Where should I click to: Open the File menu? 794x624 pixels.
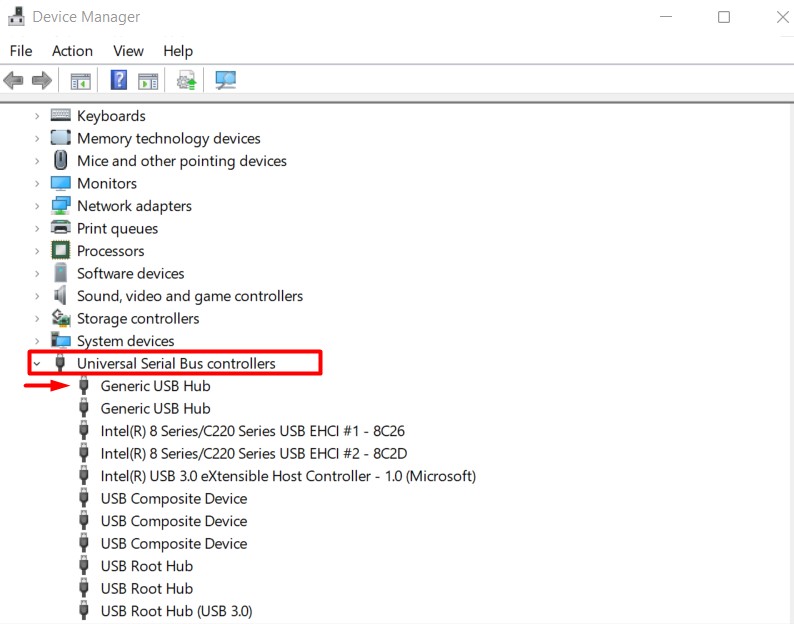(x=21, y=51)
